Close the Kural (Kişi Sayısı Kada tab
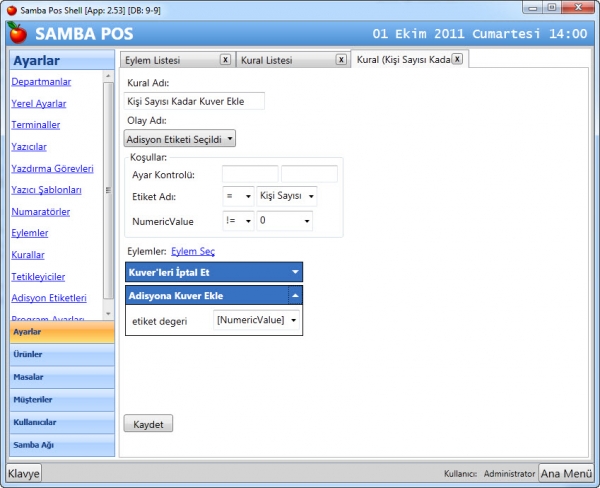Viewport: 600px width, 488px height. pos(457,59)
